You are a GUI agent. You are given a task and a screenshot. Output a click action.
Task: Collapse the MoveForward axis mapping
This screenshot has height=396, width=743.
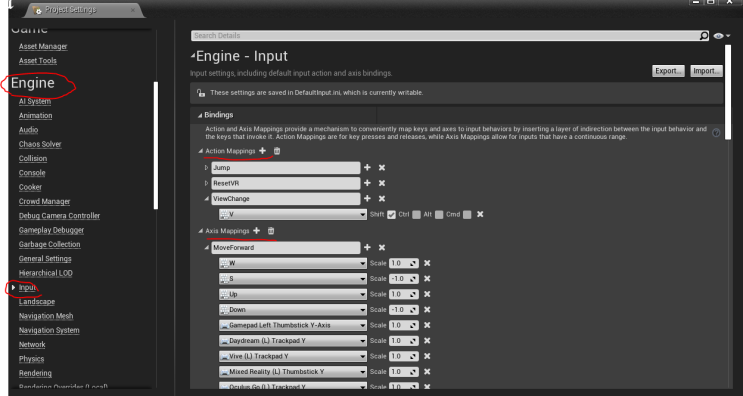[206, 248]
